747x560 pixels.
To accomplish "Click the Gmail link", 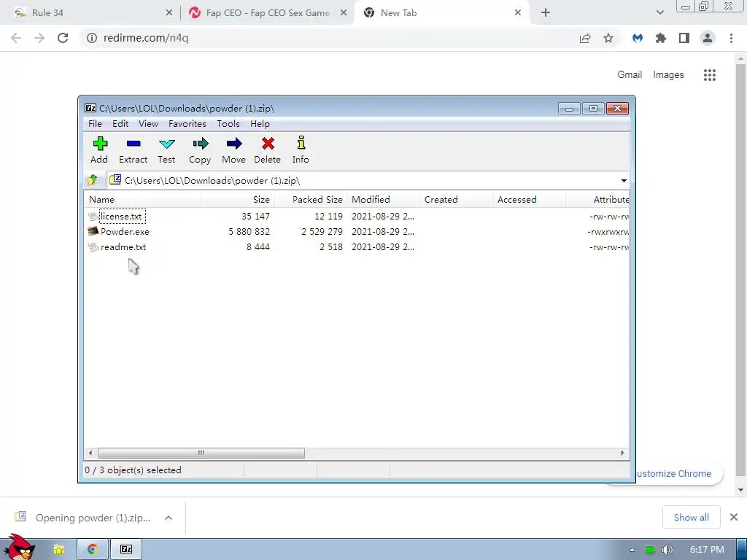I will coord(630,75).
